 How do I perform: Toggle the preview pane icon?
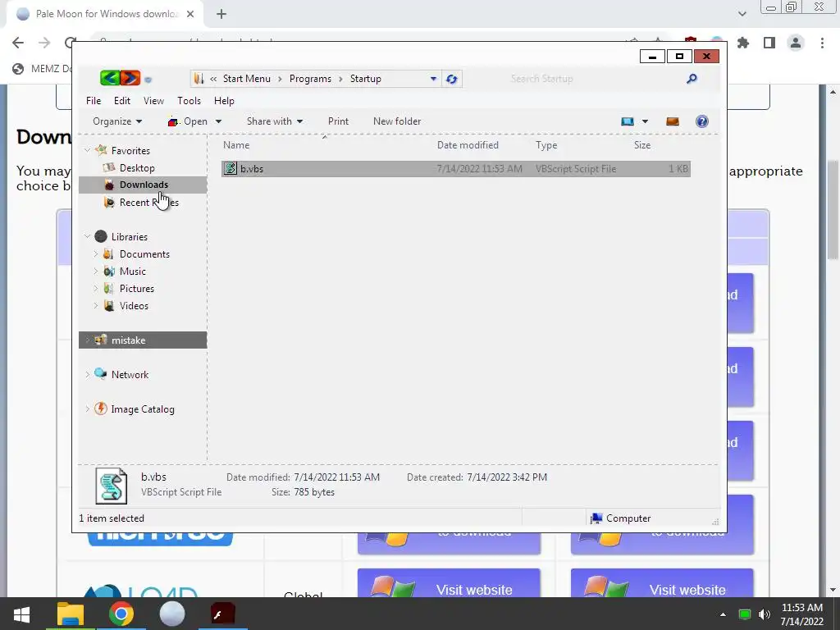pos(673,121)
